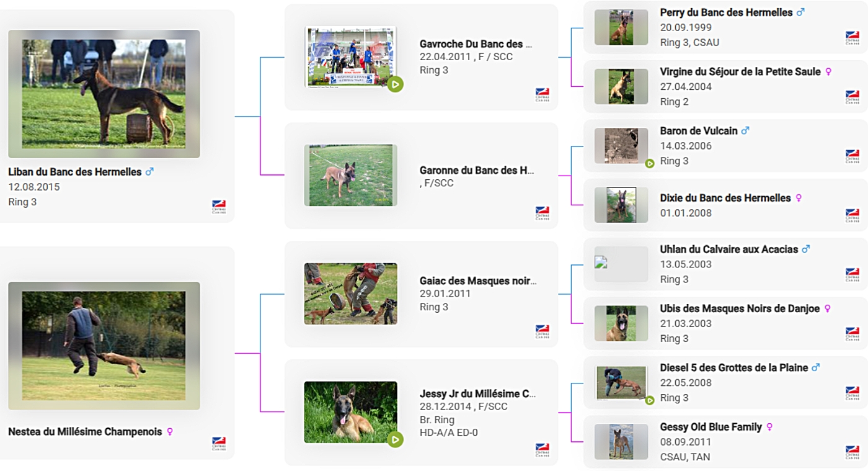This screenshot has height=471, width=868.
Task: Play video on Gavroche Du Banc photo
Action: (396, 84)
